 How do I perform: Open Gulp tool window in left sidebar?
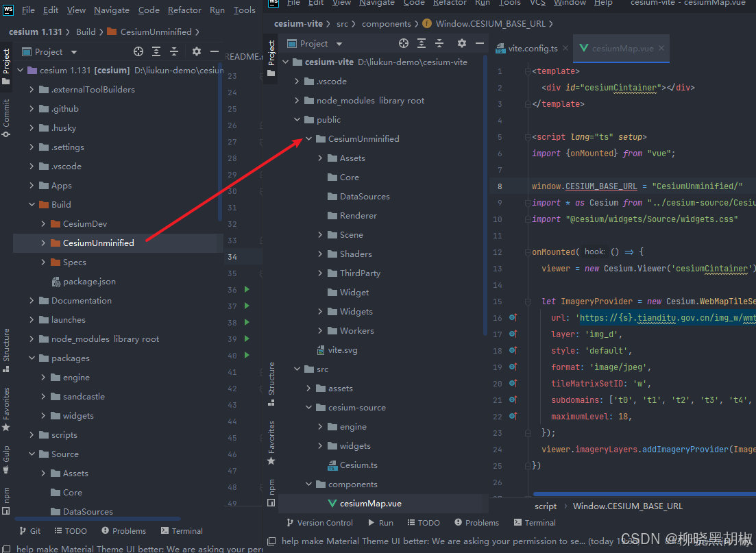pos(5,458)
